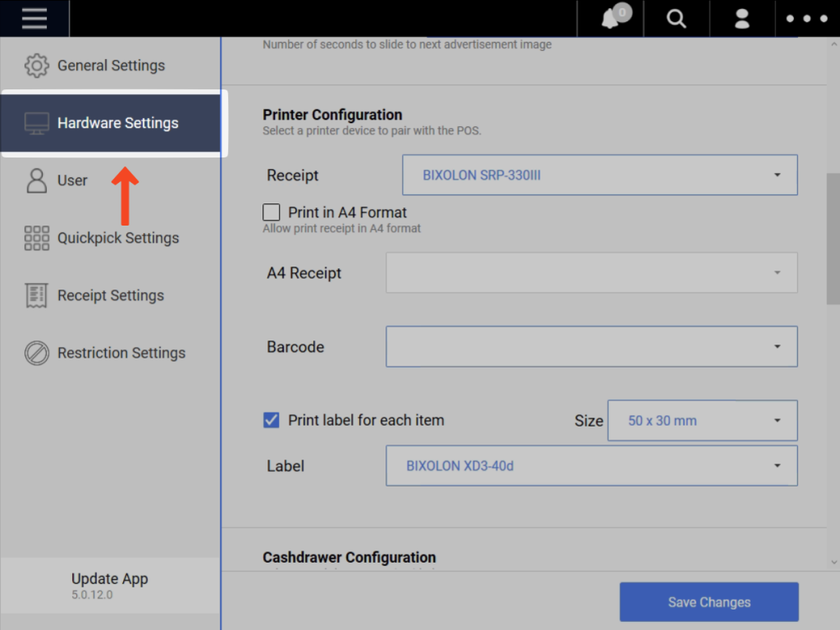Viewport: 840px width, 630px height.
Task: Uncheck Print label for each item
Action: (x=272, y=420)
